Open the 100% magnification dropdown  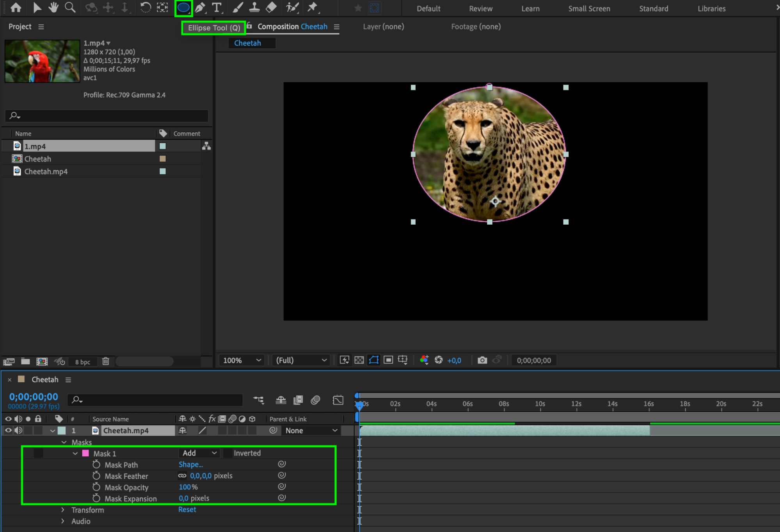242,360
